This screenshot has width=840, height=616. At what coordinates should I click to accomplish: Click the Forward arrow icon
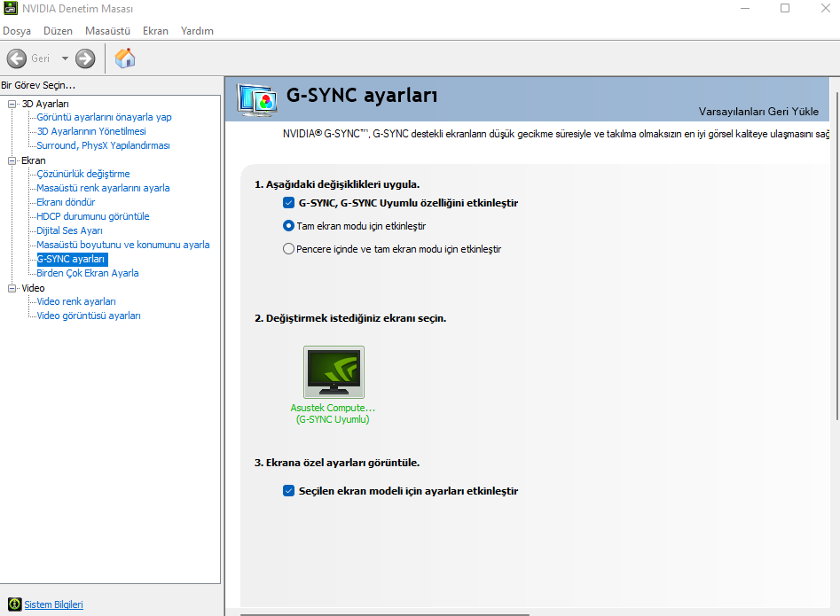tap(85, 58)
